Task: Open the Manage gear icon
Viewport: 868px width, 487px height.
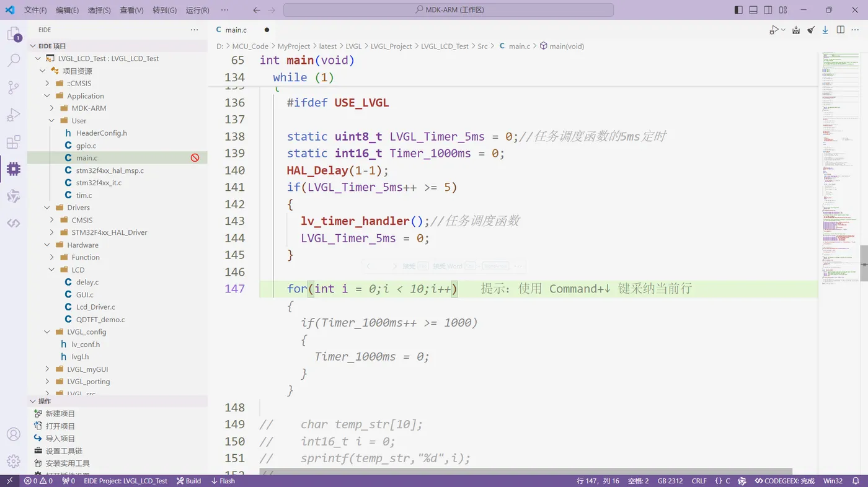Action: (x=14, y=461)
